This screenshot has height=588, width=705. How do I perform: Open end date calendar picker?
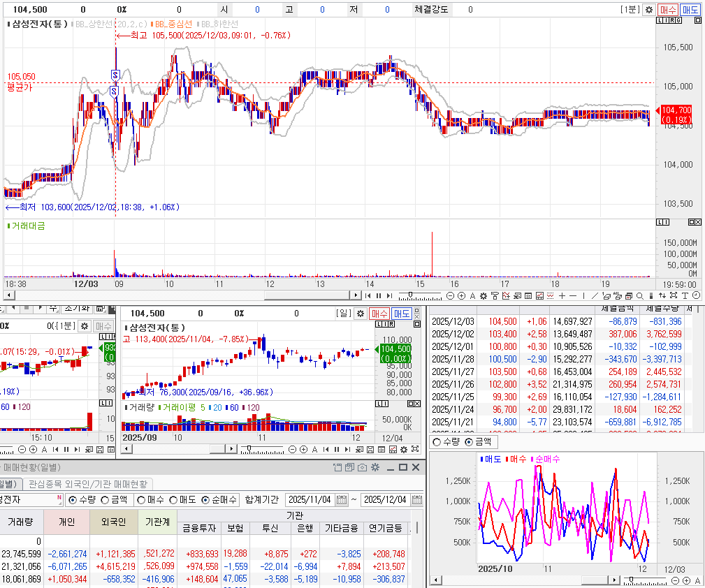click(417, 499)
